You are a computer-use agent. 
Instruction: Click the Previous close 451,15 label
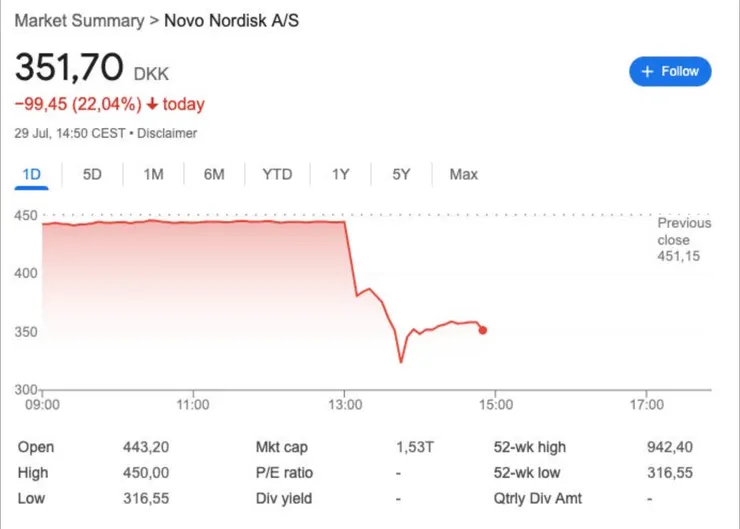coord(684,240)
